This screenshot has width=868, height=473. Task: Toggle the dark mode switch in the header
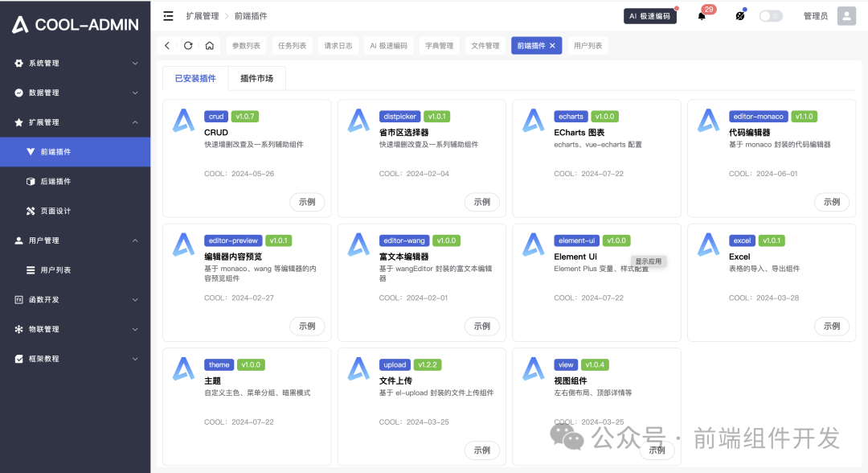tap(771, 15)
